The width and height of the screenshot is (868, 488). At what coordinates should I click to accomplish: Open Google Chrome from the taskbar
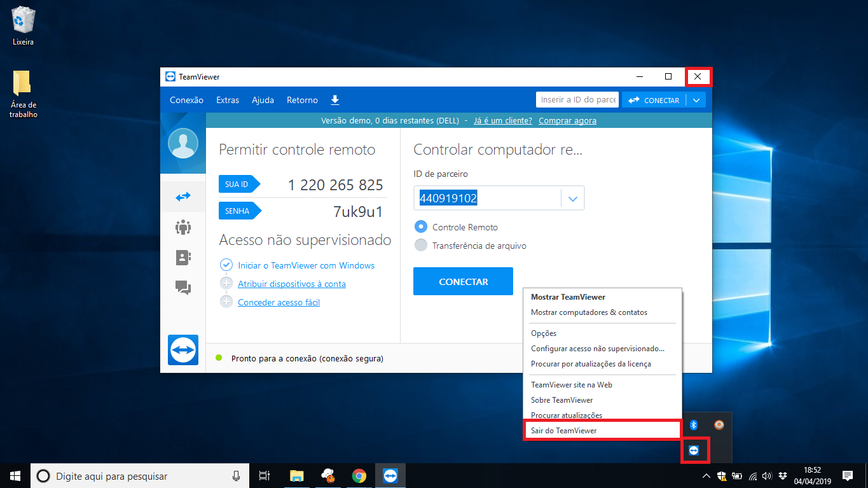359,476
